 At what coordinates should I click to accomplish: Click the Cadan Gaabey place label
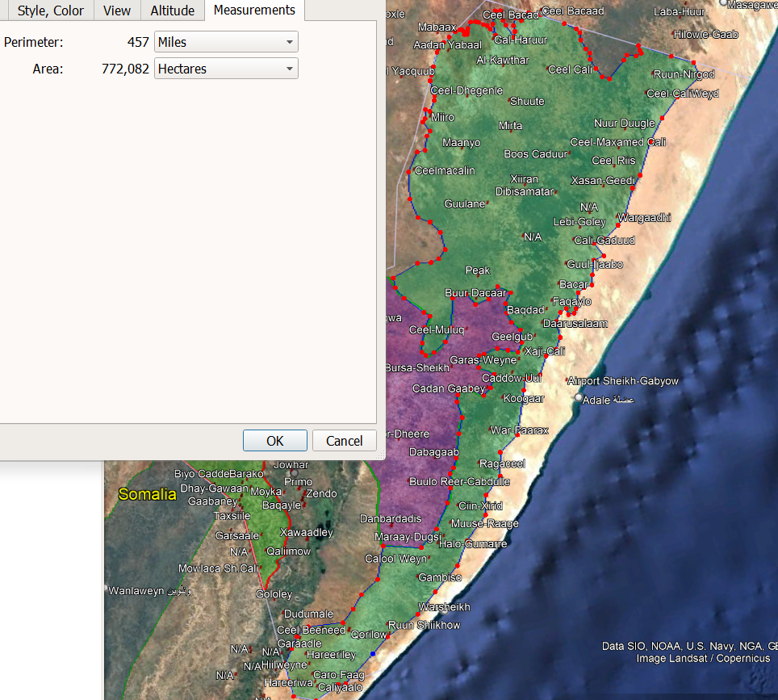click(x=449, y=388)
